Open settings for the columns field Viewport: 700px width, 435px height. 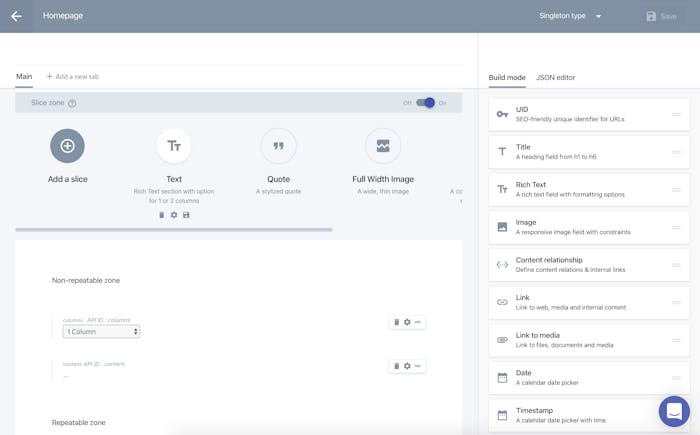pos(407,322)
